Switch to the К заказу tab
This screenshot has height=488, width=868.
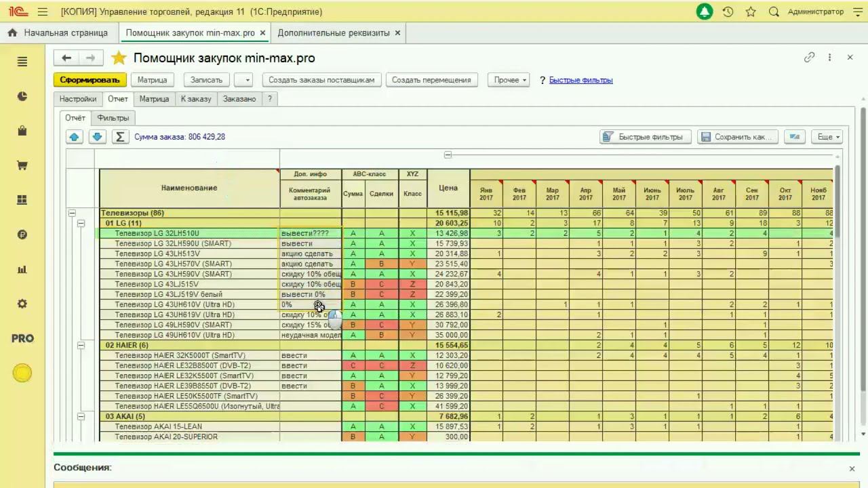(x=196, y=99)
